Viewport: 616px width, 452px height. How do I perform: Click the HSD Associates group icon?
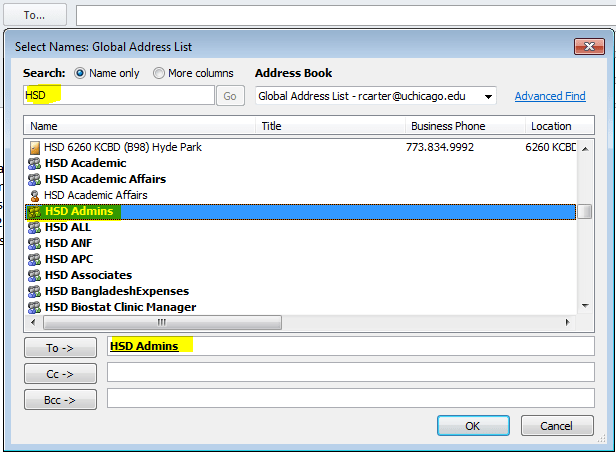tap(34, 275)
